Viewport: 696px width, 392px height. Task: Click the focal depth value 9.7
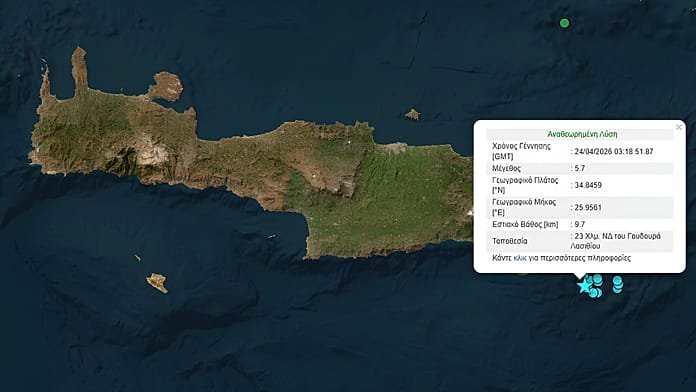[x=580, y=224]
